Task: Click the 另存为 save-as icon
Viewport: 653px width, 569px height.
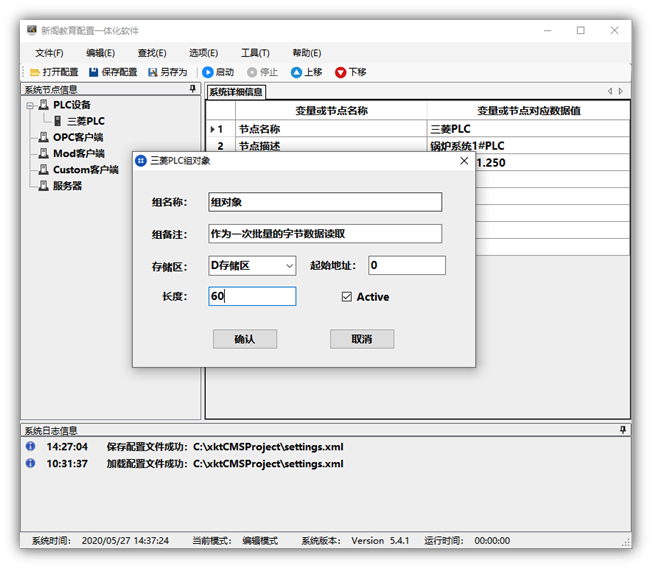Action: click(x=153, y=72)
